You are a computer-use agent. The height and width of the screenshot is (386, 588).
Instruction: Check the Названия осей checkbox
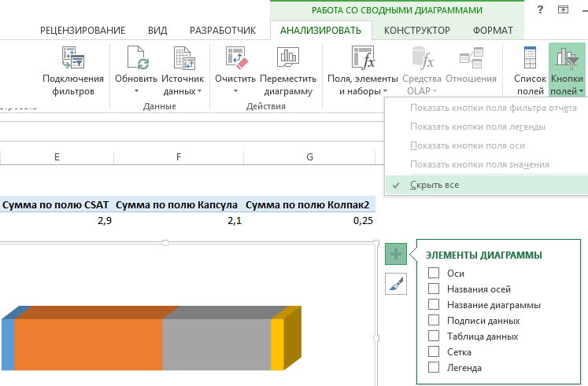(x=433, y=289)
